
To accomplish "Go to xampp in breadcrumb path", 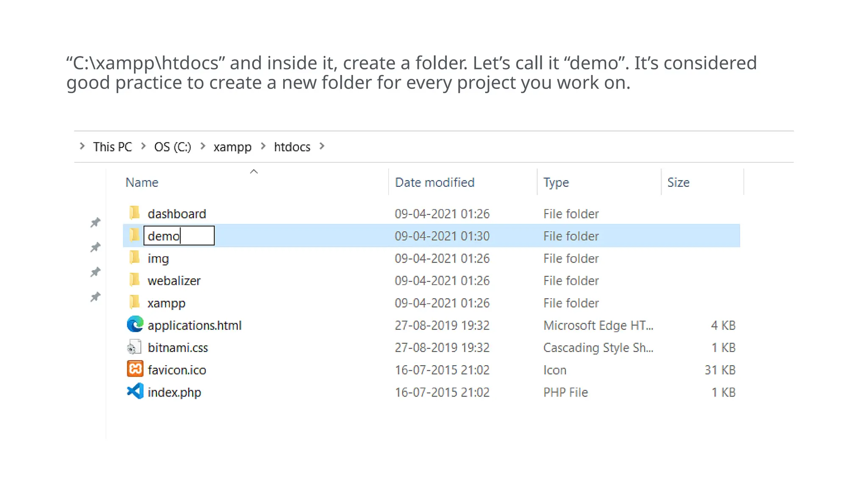I will [x=232, y=147].
